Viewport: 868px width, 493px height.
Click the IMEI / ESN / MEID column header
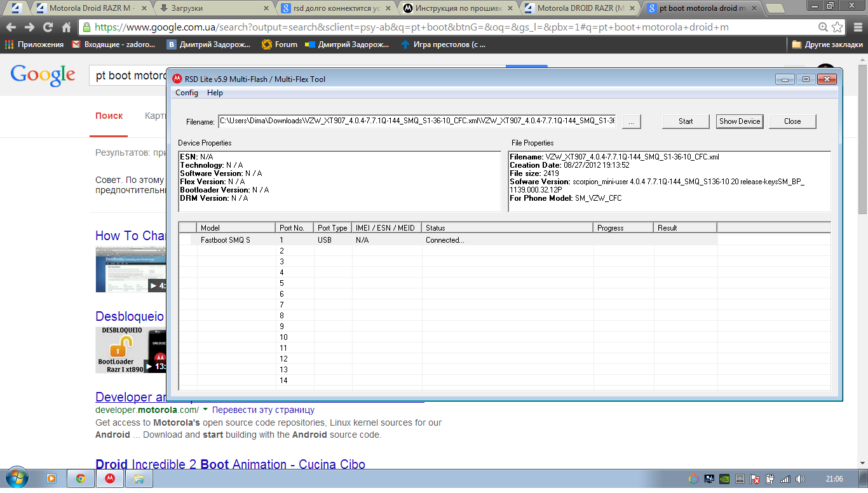(x=387, y=227)
